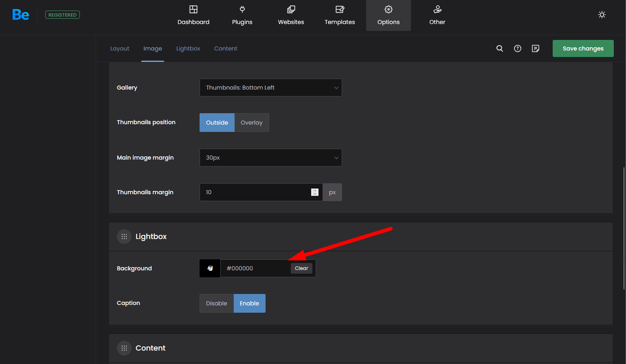
Task: Set Thumbnails position to Outside
Action: click(x=217, y=123)
